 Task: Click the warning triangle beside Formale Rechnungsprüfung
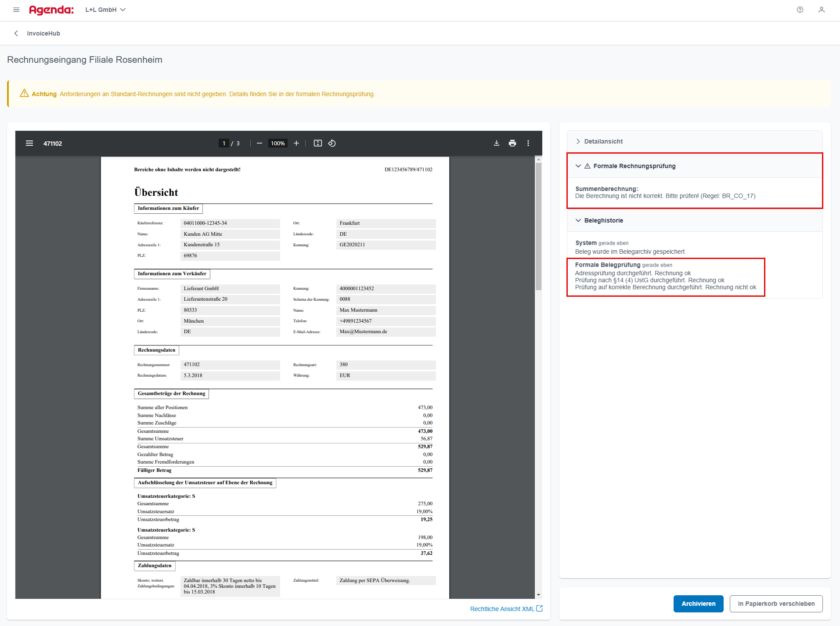587,166
